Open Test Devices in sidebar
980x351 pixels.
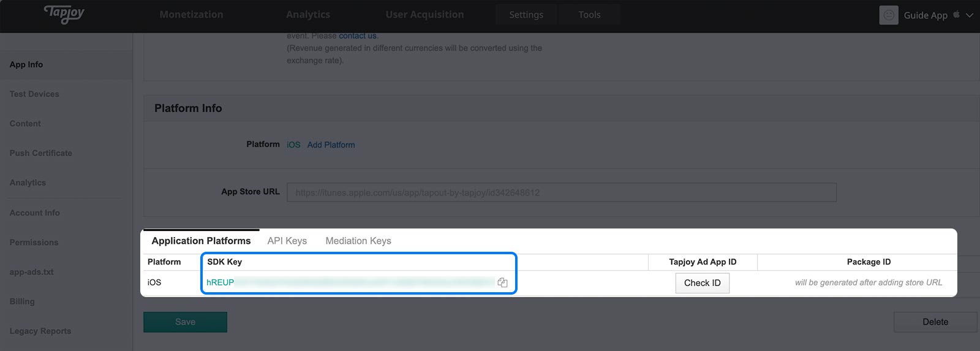point(34,94)
